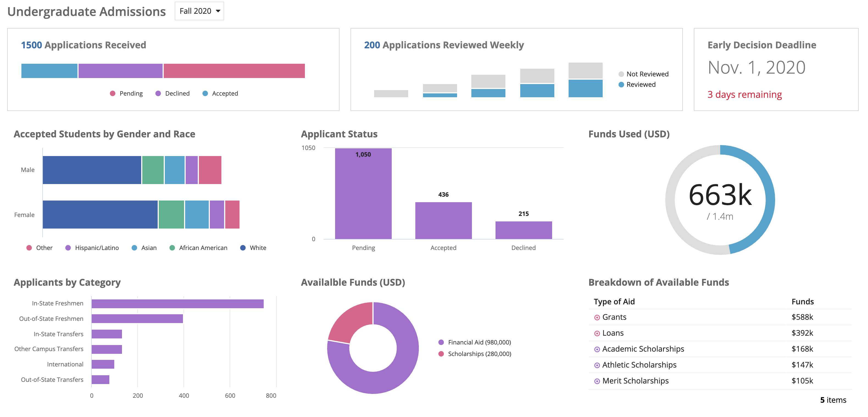Click the Academic Scholarships row bullet icon
This screenshot has height=417, width=868.
[x=597, y=349]
